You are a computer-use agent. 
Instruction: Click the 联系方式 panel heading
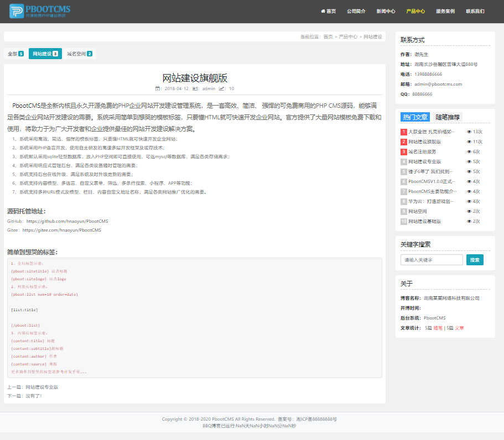click(x=412, y=40)
